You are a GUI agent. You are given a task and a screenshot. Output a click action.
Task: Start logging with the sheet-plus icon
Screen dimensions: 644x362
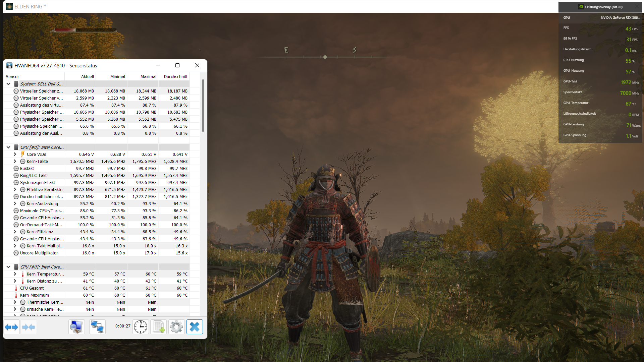tap(158, 327)
